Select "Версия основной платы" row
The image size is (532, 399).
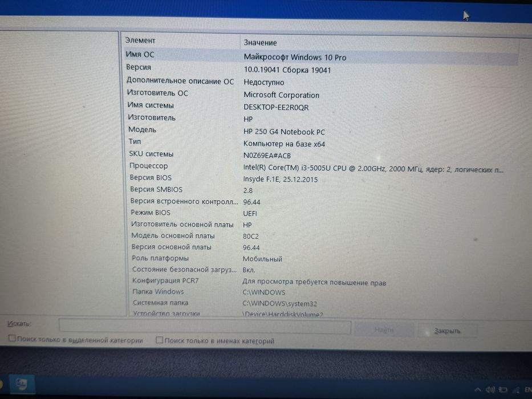pyautogui.click(x=171, y=247)
